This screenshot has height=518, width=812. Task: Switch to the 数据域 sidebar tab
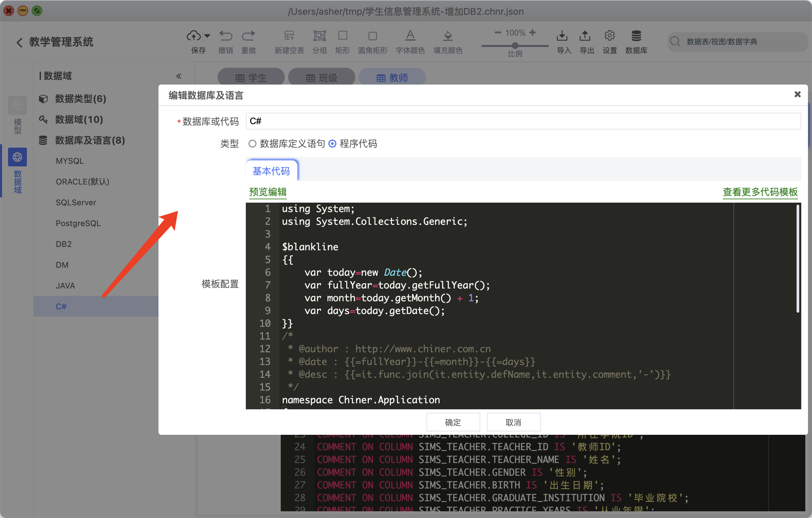pyautogui.click(x=17, y=172)
